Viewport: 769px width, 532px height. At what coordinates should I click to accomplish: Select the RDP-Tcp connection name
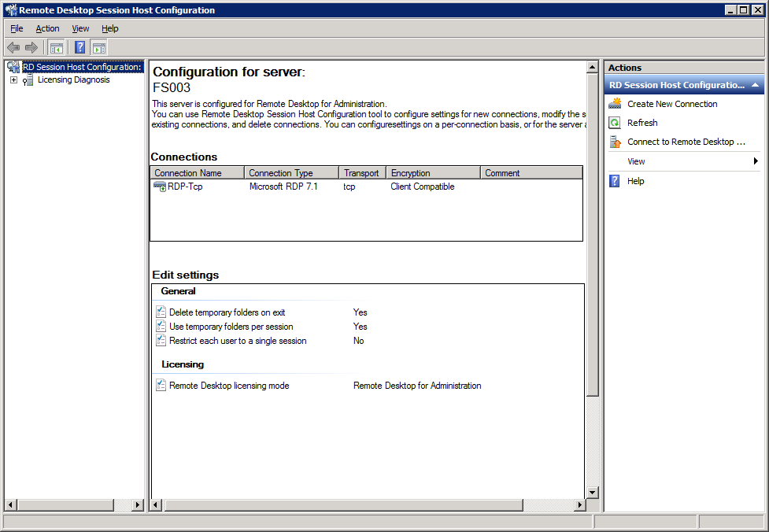(x=185, y=187)
